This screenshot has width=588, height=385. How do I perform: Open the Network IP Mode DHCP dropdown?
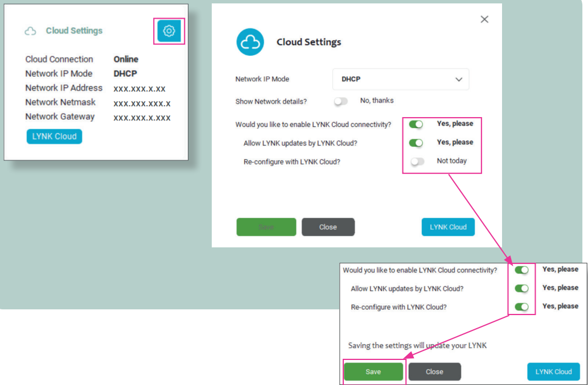click(x=400, y=80)
